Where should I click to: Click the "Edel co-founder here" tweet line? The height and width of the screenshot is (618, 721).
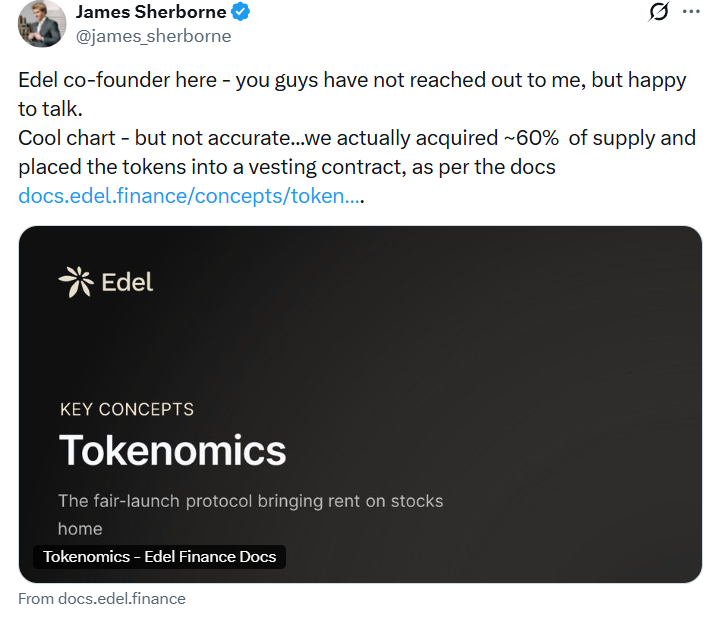(x=120, y=80)
